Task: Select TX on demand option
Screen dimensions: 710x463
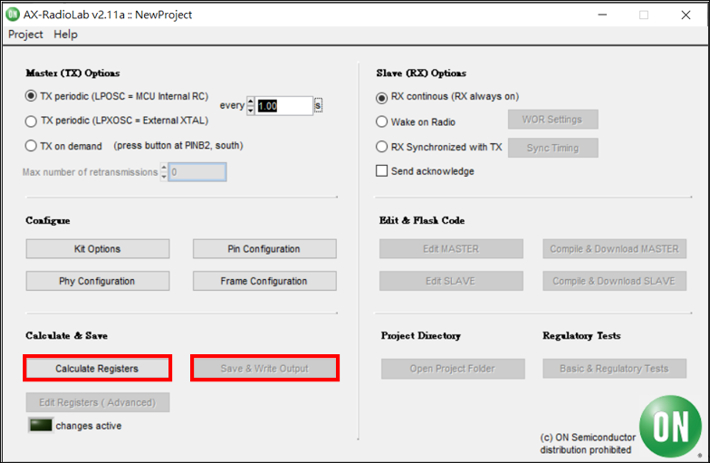Action: 31,146
